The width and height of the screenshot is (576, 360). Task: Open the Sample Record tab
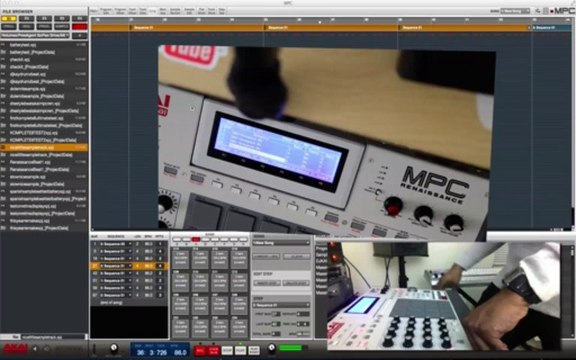175,11
